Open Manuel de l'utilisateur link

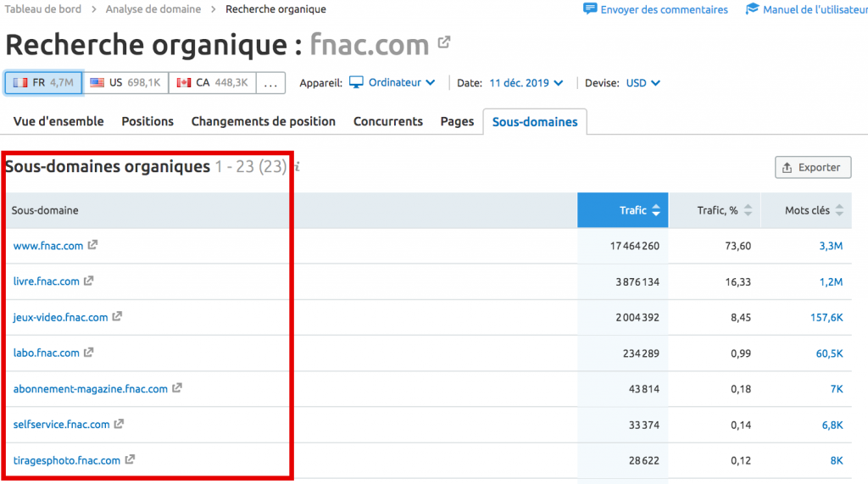(x=815, y=9)
